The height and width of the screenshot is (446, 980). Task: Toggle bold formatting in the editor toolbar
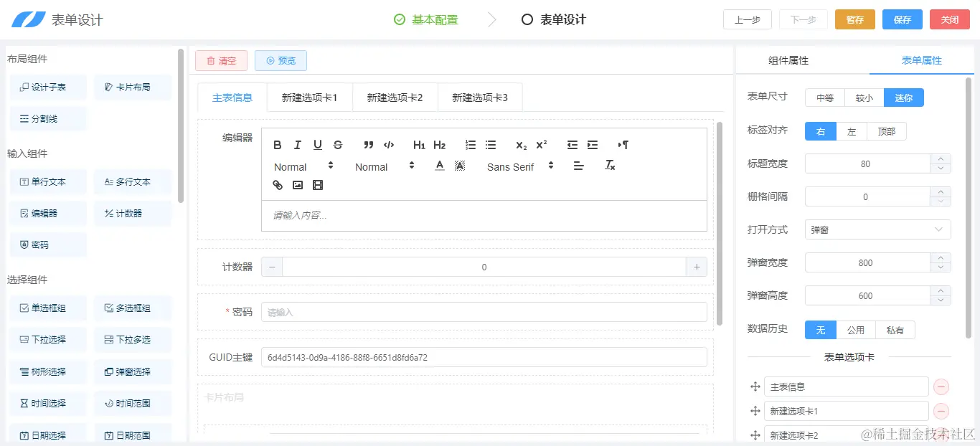tap(278, 144)
